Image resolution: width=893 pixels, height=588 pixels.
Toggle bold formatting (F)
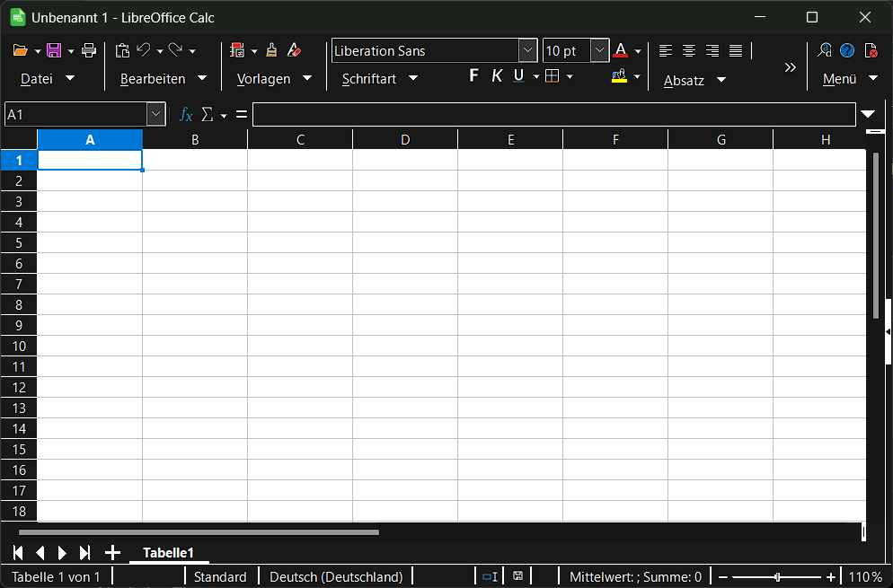[473, 75]
